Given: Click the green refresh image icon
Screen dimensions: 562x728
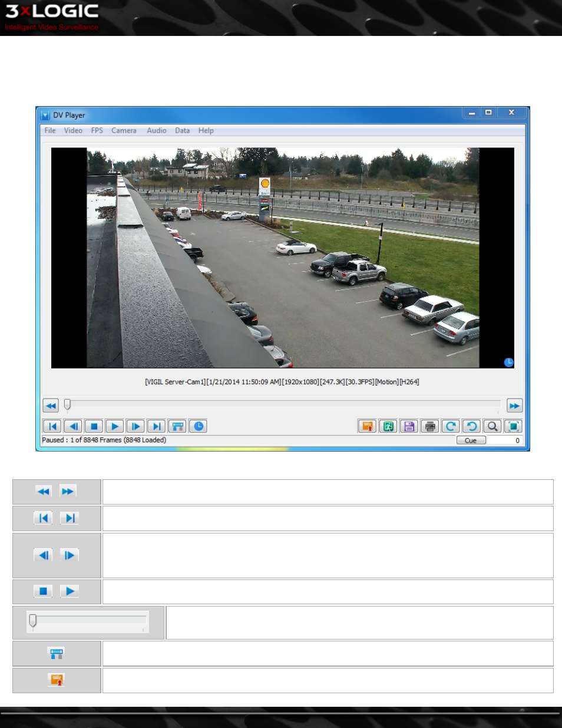Looking at the screenshot, I should (x=388, y=426).
